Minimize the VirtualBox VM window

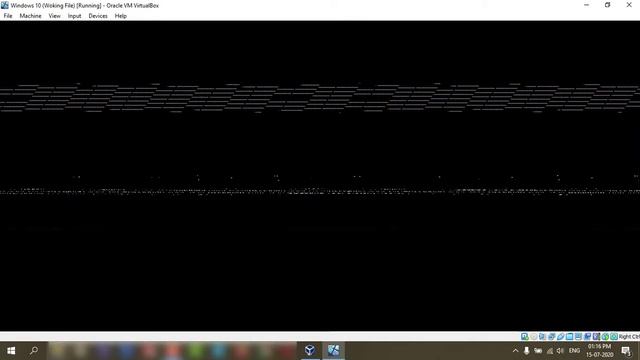coord(587,5)
